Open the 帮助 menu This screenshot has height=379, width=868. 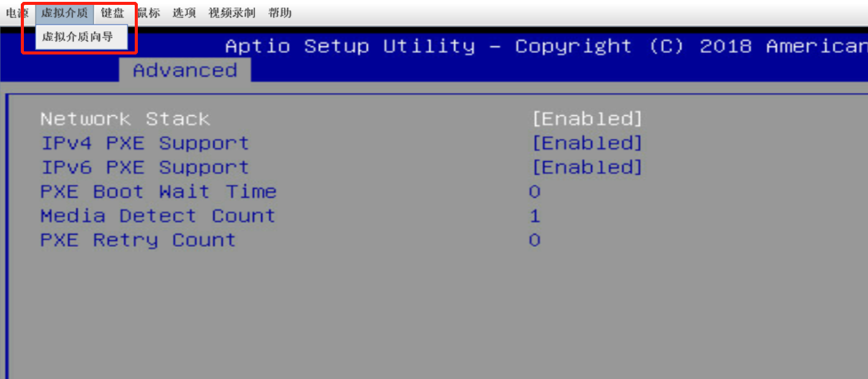click(279, 13)
